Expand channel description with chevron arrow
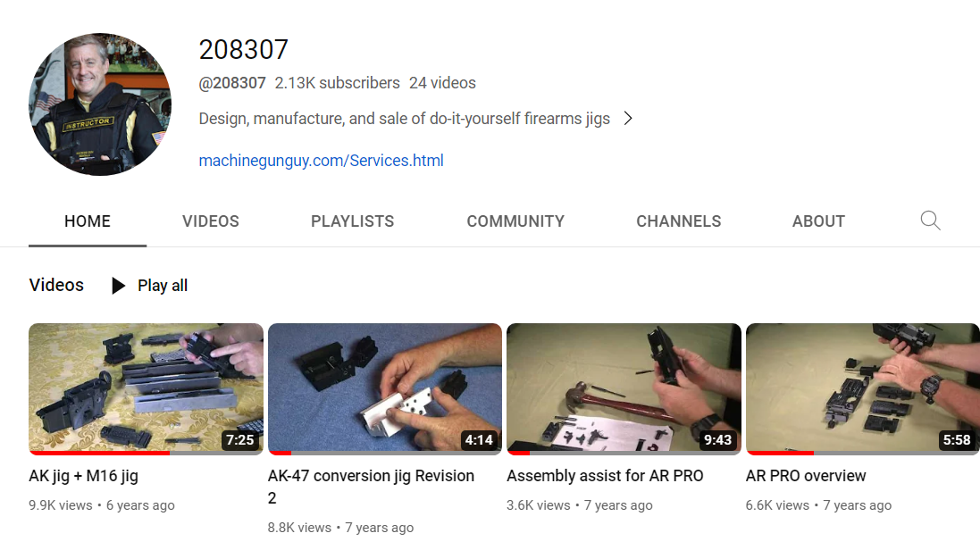This screenshot has height=550, width=980. 629,118
